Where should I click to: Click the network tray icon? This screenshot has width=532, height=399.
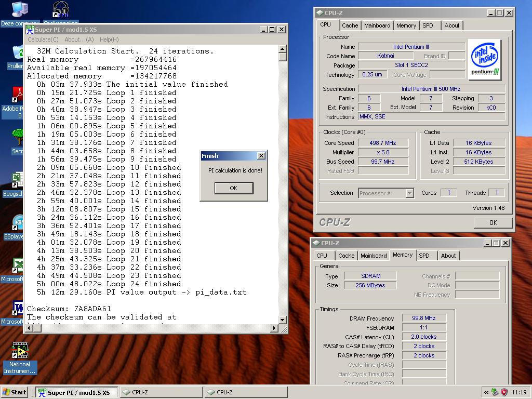[495, 392]
